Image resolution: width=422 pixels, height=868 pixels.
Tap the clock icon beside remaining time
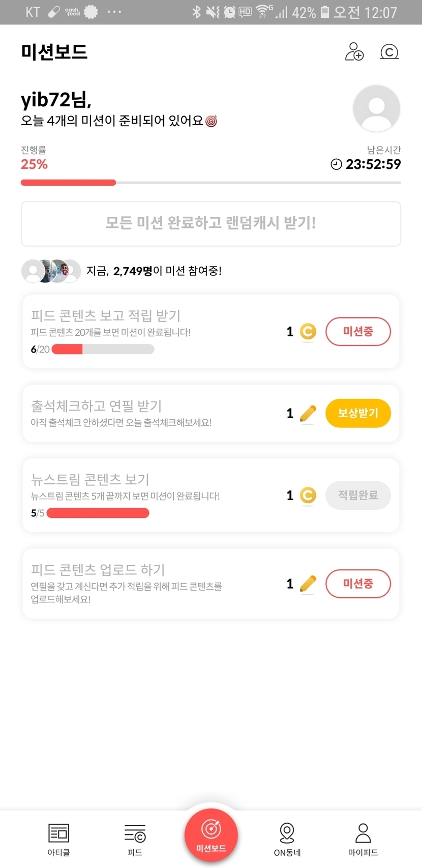click(x=336, y=164)
